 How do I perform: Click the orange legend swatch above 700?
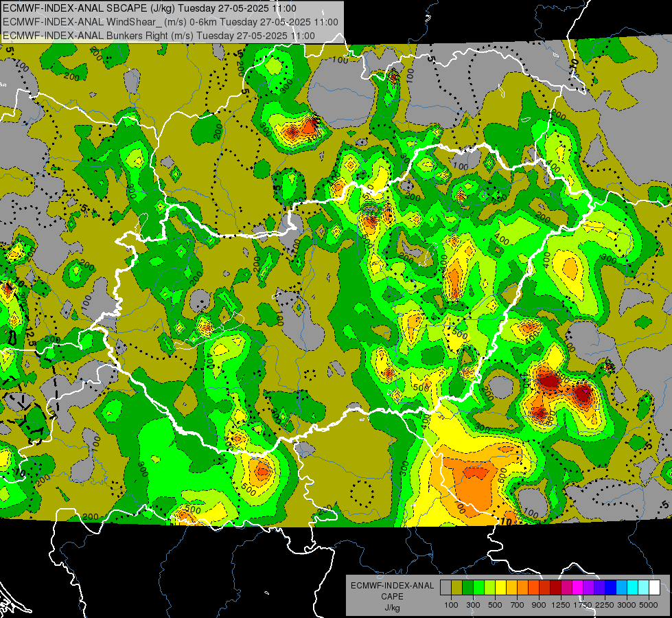[523, 588]
